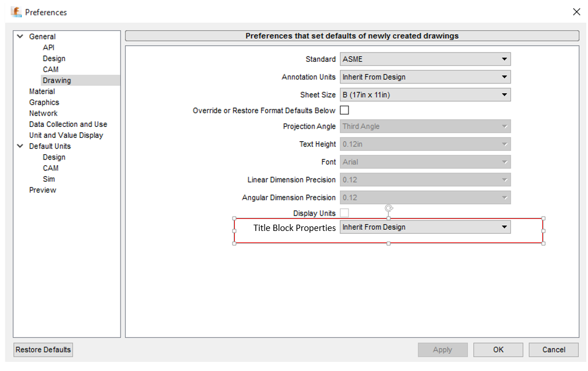Open Unit and Value Display preferences

click(x=66, y=135)
